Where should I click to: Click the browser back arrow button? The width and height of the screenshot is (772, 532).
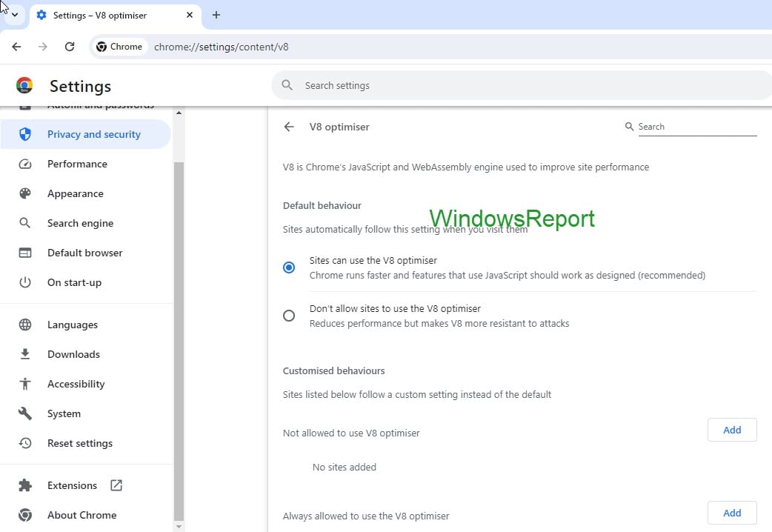(16, 47)
